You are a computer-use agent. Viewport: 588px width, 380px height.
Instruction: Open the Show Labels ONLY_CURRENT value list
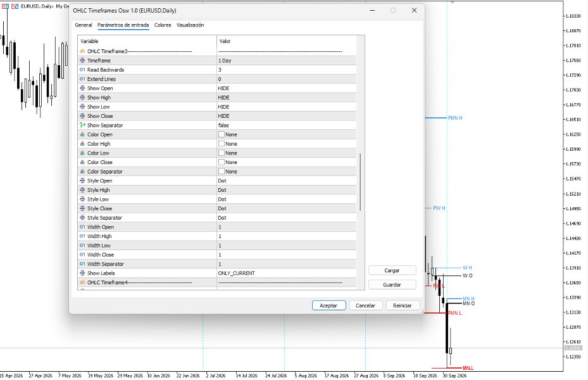click(x=287, y=273)
